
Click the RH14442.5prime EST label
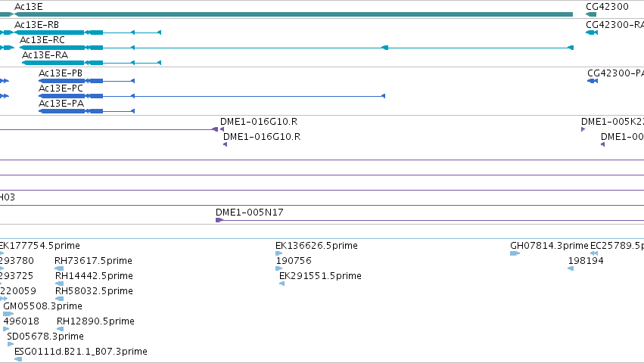point(94,276)
